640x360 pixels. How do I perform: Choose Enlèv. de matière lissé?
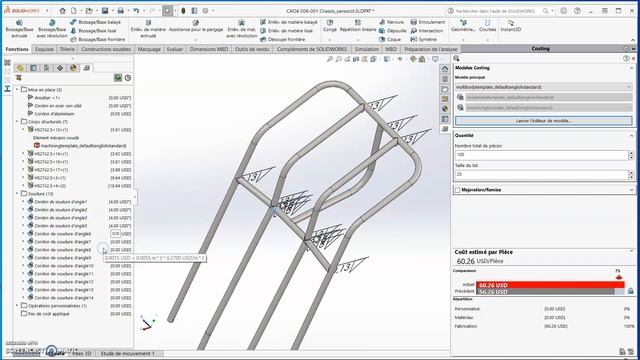point(286,31)
